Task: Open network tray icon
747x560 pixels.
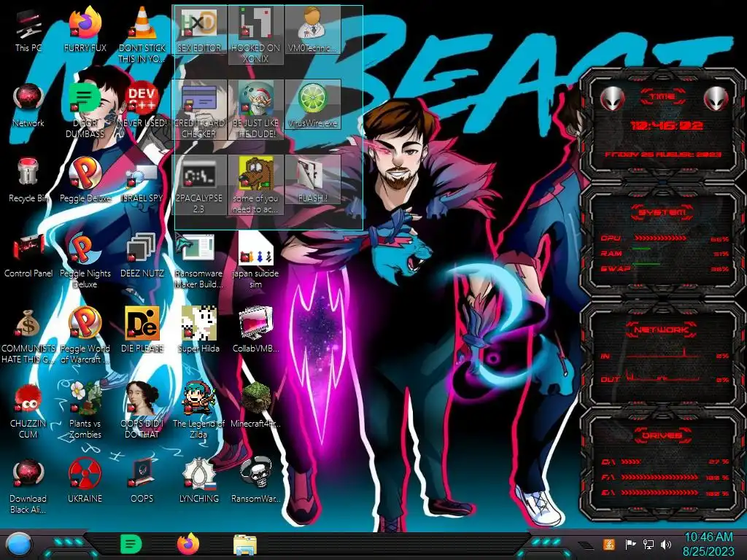Action: coord(649,544)
